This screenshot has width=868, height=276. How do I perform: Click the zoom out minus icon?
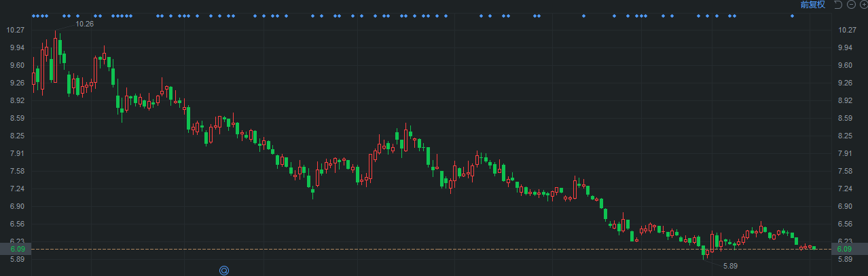click(x=850, y=5)
